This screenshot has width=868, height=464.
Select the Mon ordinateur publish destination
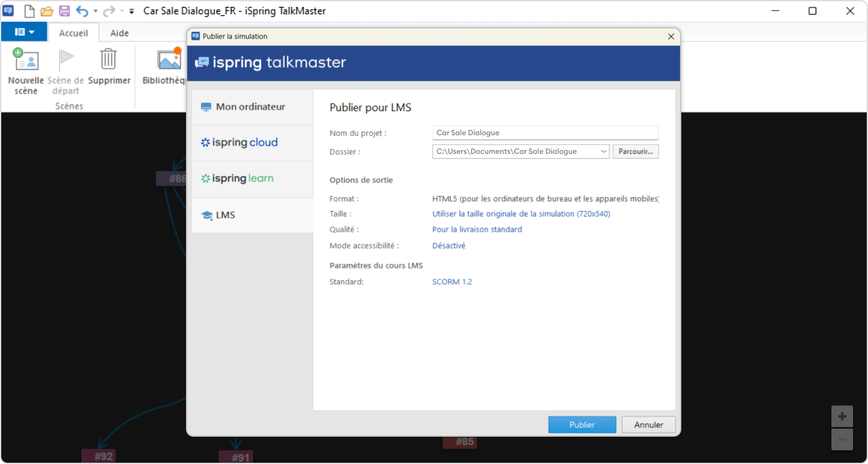(x=252, y=107)
